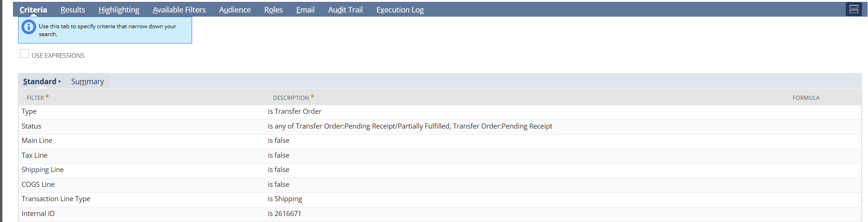This screenshot has width=868, height=222.
Task: Select the Roles tab
Action: point(273,10)
